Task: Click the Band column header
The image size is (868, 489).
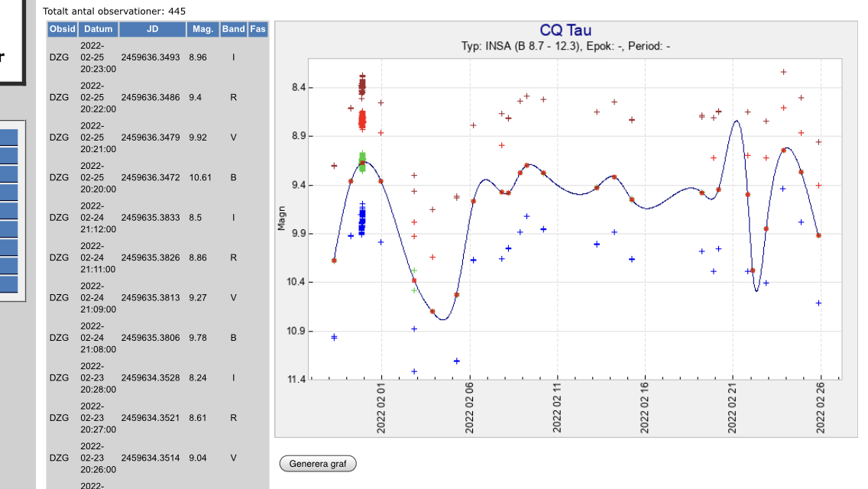Action: [x=233, y=29]
